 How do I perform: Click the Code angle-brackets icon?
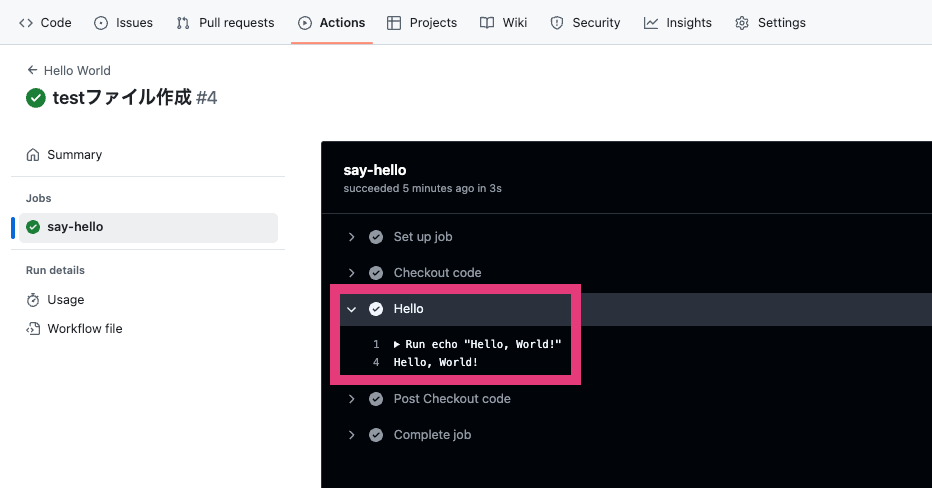coord(26,23)
